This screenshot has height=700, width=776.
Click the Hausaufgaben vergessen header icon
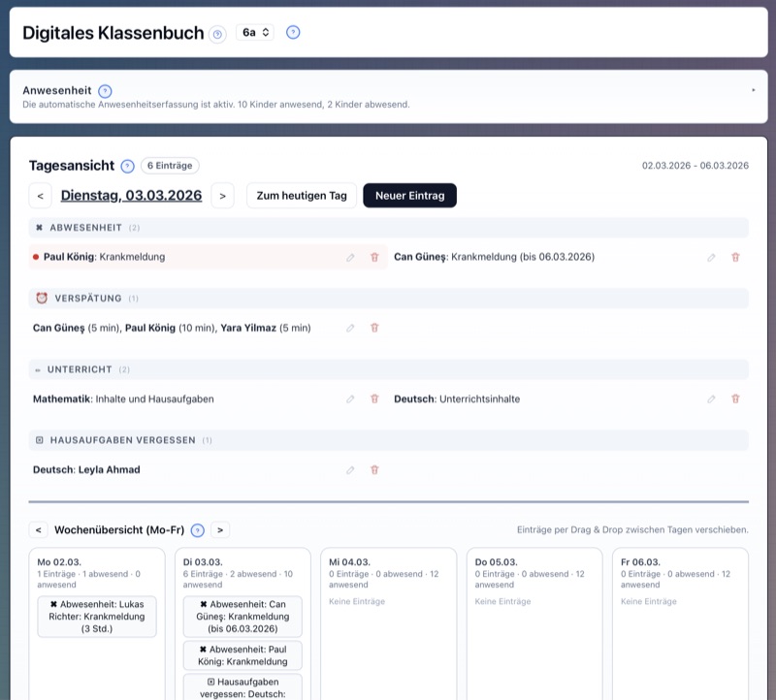point(40,440)
